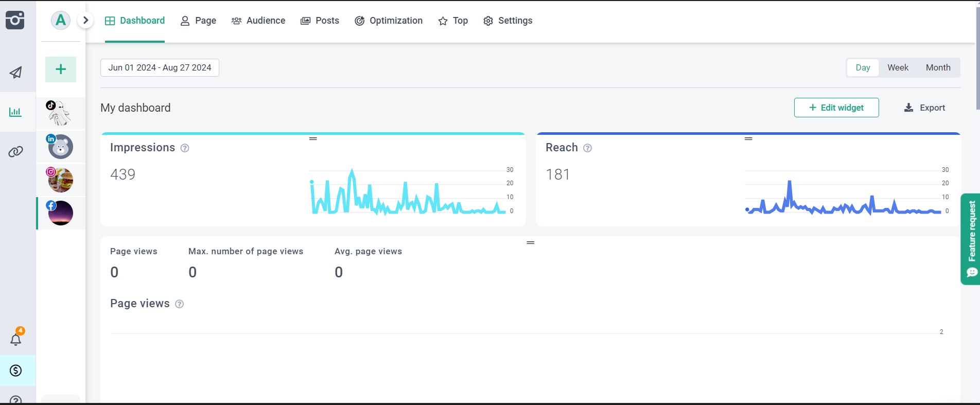Click the Edit widget button

[x=836, y=108]
